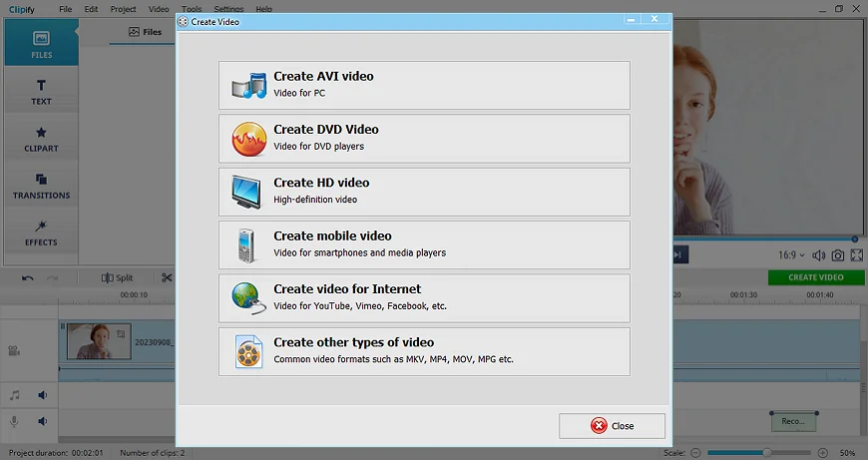Click the redo arrow icon
This screenshot has height=460, width=868.
(x=52, y=277)
